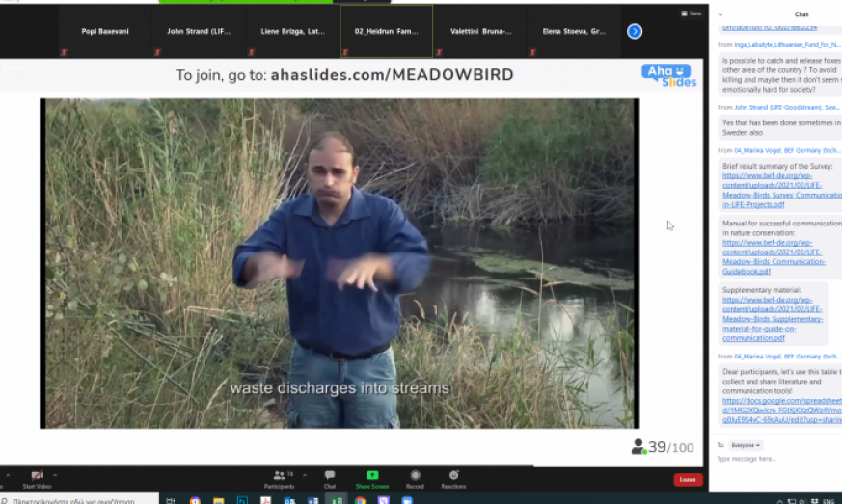842x504 pixels.
Task: Open Outlook from the taskbar
Action: click(x=289, y=501)
